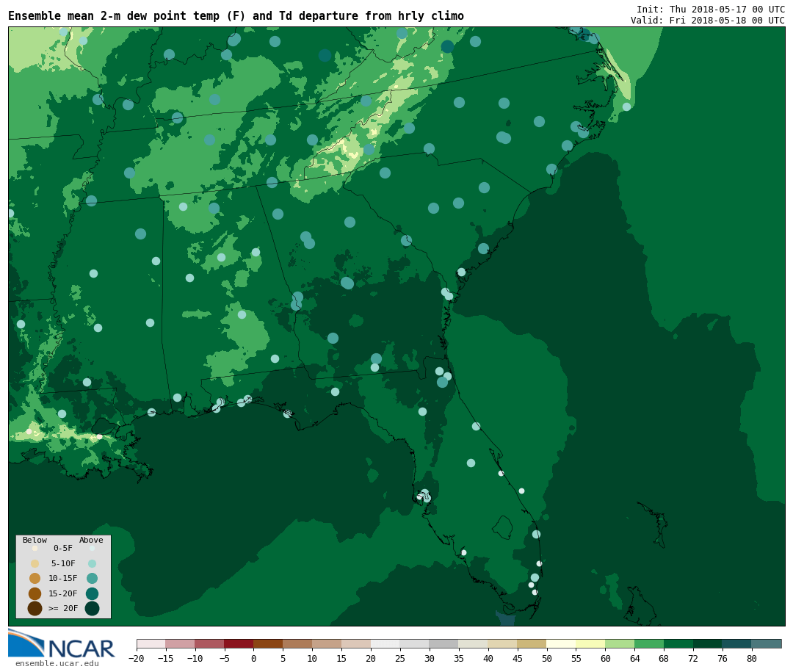Image resolution: width=793 pixels, height=672 pixels.
Task: Click the Below 5-10F legend circle
Action: click(35, 563)
